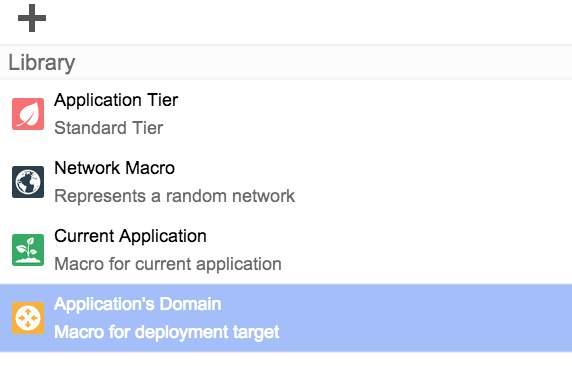572x366 pixels.
Task: Click the Macro for deployment target description
Action: point(167,332)
